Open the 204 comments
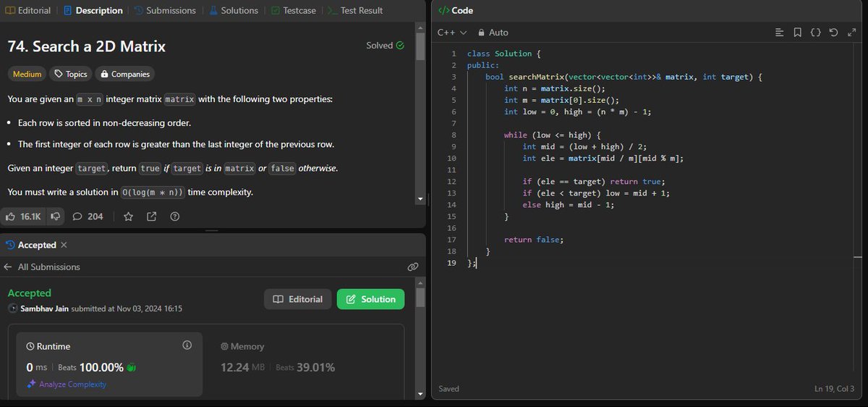Viewport: 868px width, 407px height. coord(88,217)
